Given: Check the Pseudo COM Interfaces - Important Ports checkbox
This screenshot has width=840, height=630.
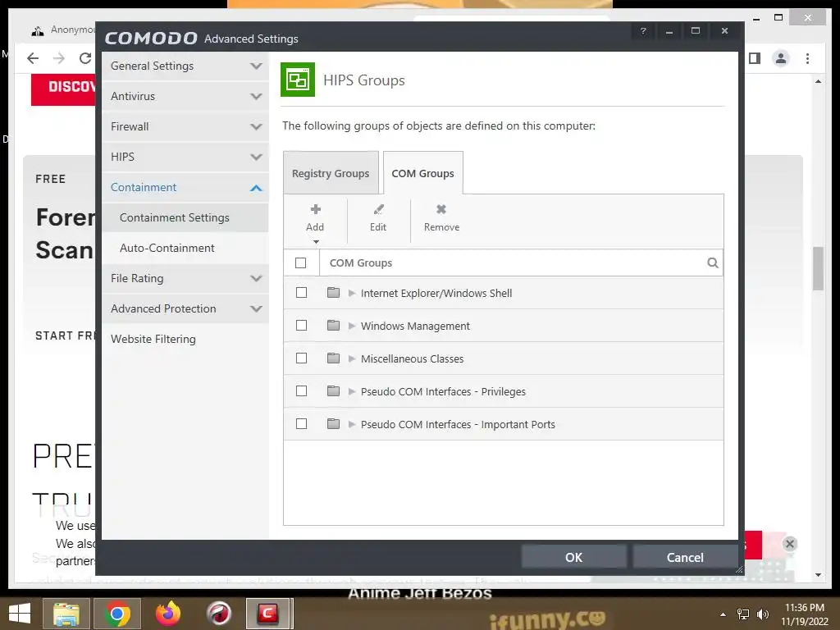Looking at the screenshot, I should coord(302,424).
